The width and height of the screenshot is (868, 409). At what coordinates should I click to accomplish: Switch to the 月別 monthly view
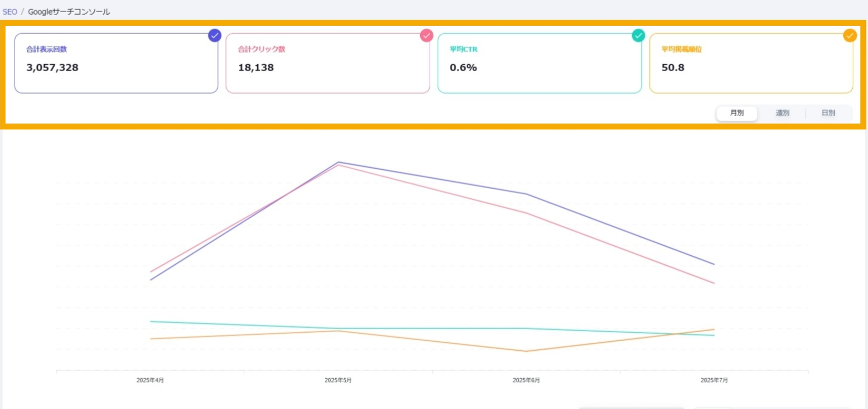coord(737,113)
